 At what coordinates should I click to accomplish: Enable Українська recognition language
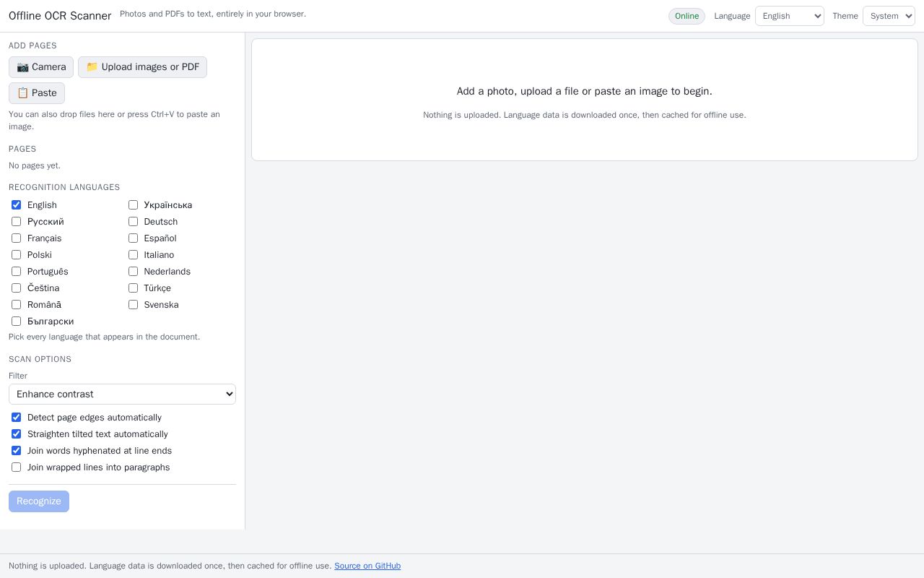coord(133,205)
